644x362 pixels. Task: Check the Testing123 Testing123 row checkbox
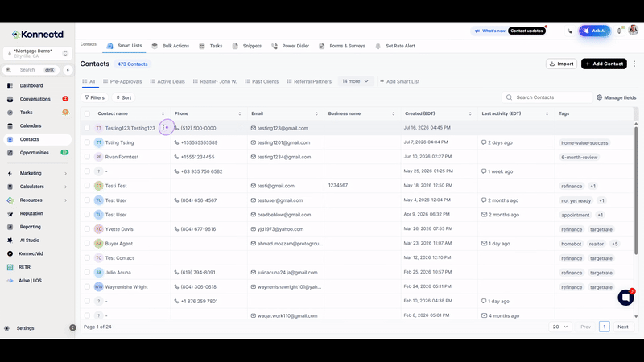(x=87, y=128)
